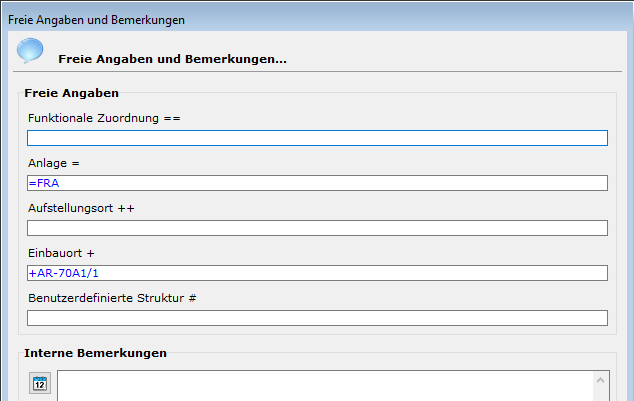
Task: Click the Einbauort field showing +AR-70A1/1
Action: click(x=317, y=273)
